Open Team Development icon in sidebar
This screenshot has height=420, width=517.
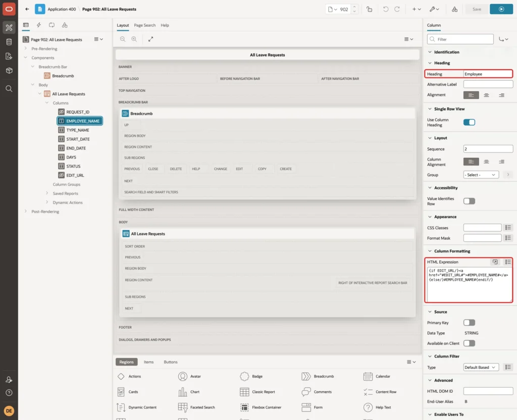(x=9, y=56)
